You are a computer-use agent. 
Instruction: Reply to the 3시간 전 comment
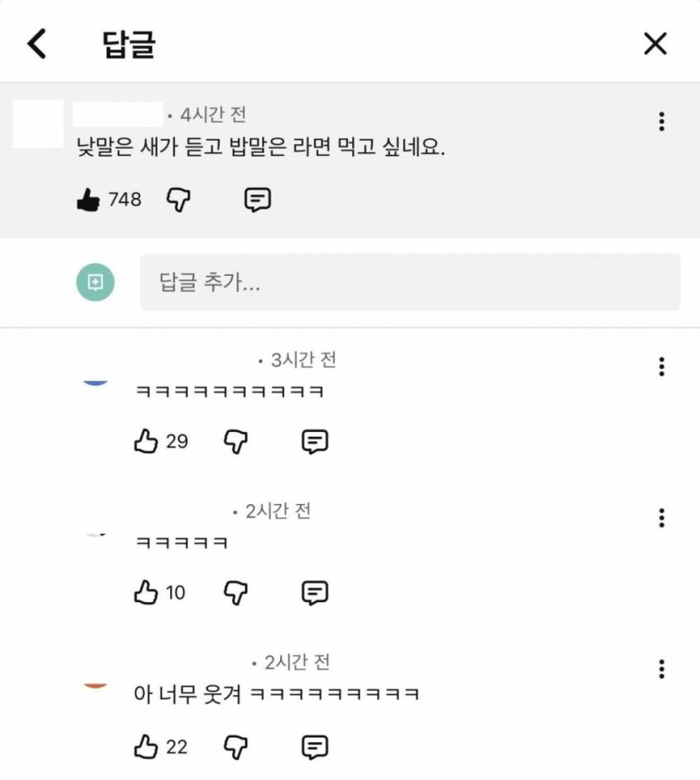[x=314, y=441]
